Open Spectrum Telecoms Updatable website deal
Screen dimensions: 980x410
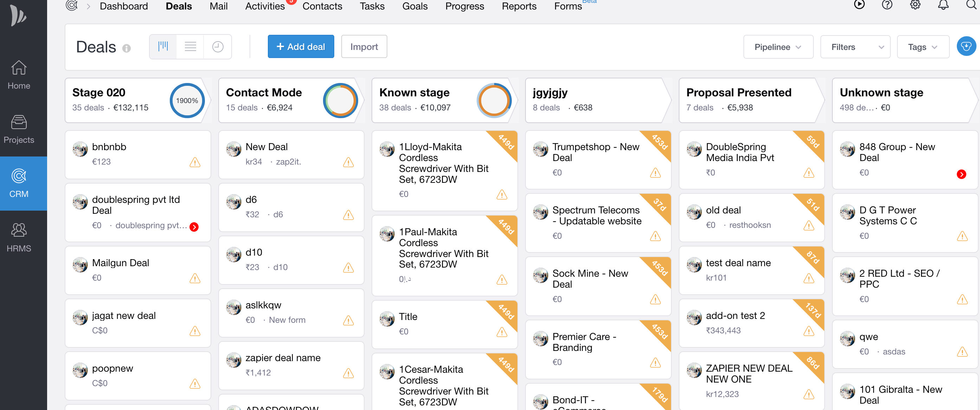coord(598,223)
